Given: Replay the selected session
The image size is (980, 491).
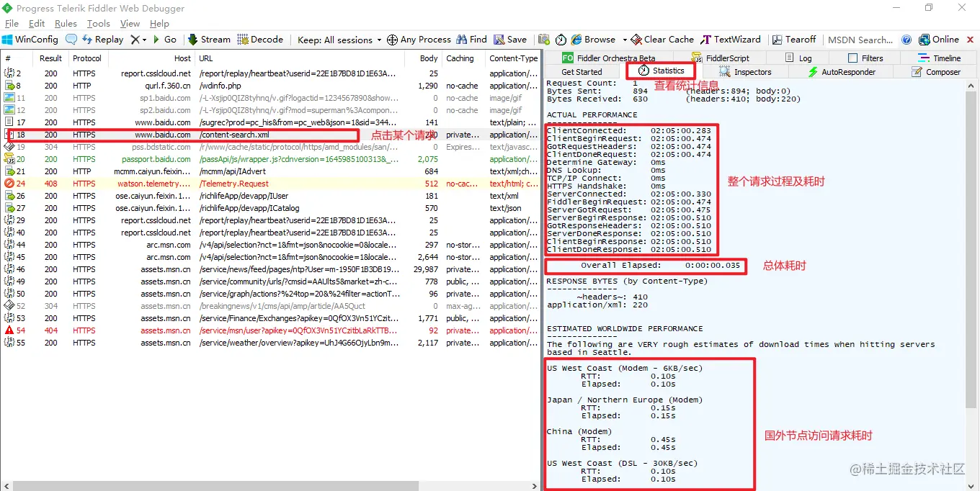Looking at the screenshot, I should pyautogui.click(x=102, y=40).
